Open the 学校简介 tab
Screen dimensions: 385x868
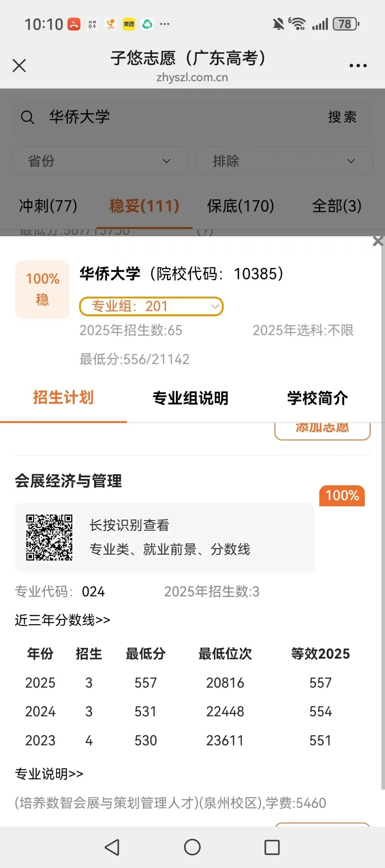pos(318,398)
